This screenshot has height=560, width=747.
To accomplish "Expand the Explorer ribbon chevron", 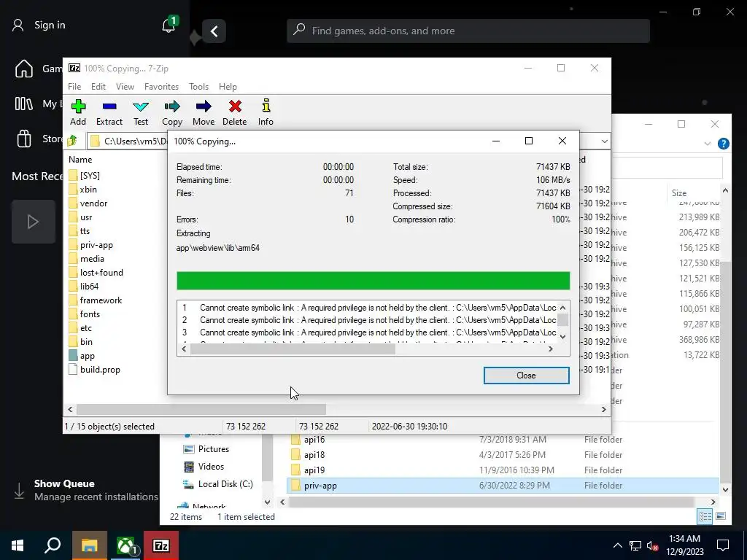I will click(708, 144).
